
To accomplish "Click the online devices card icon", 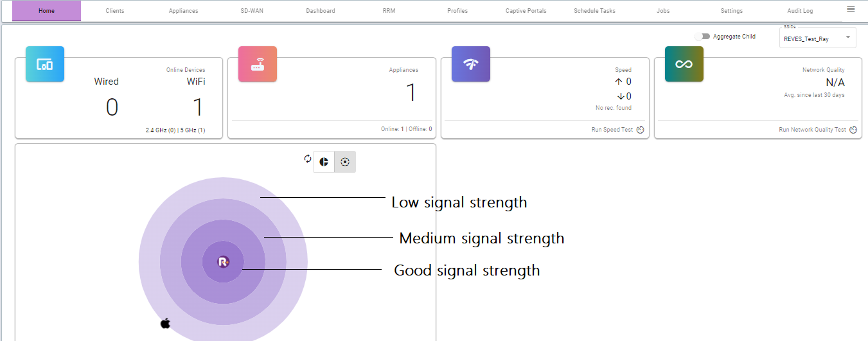I will 45,64.
